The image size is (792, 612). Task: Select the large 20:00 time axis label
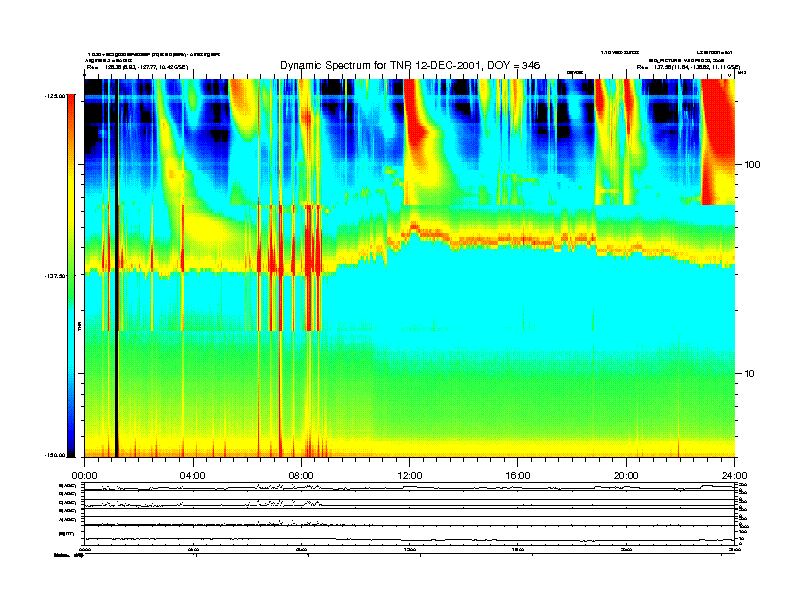click(x=626, y=476)
